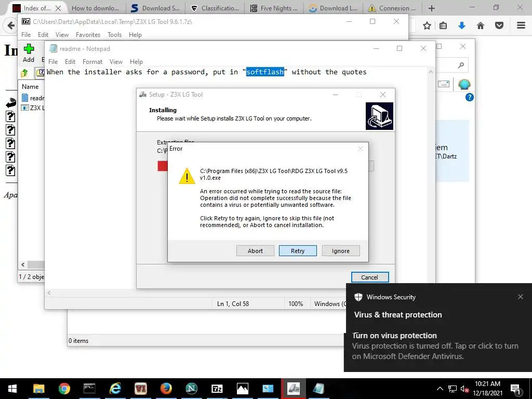Open the Command Prompt taskbar icon
This screenshot has width=532, height=399.
[89, 389]
